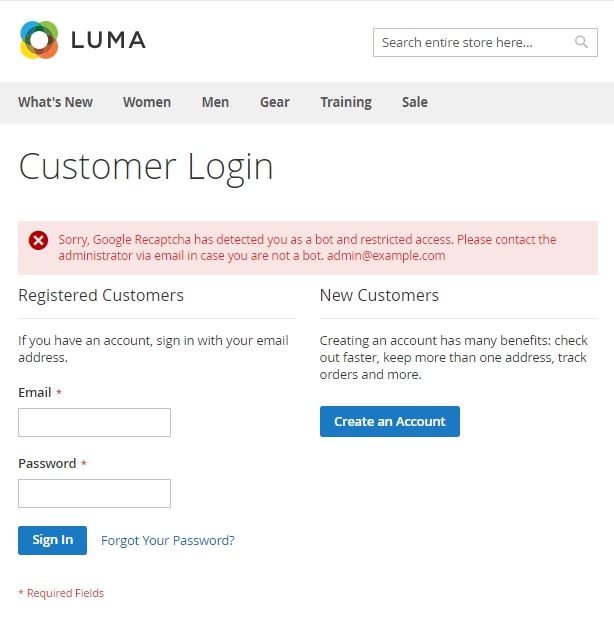Click inside the Email input field
The image size is (614, 620).
click(94, 422)
